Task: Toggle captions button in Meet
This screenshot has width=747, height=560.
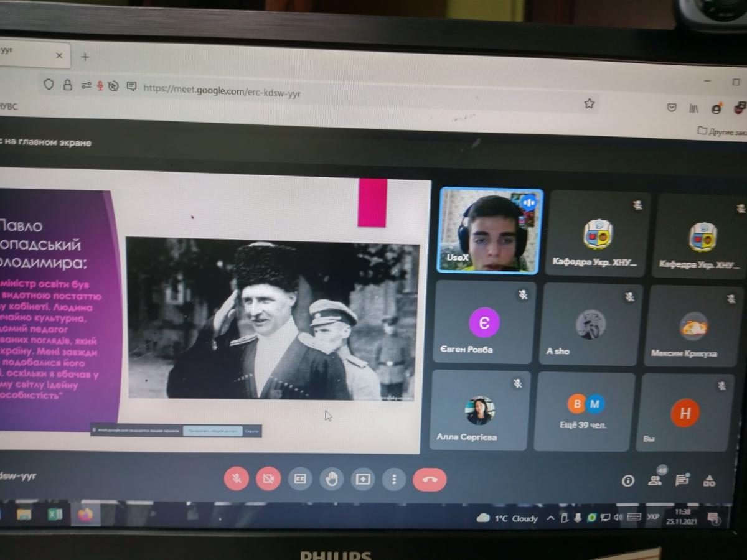Action: pyautogui.click(x=300, y=478)
